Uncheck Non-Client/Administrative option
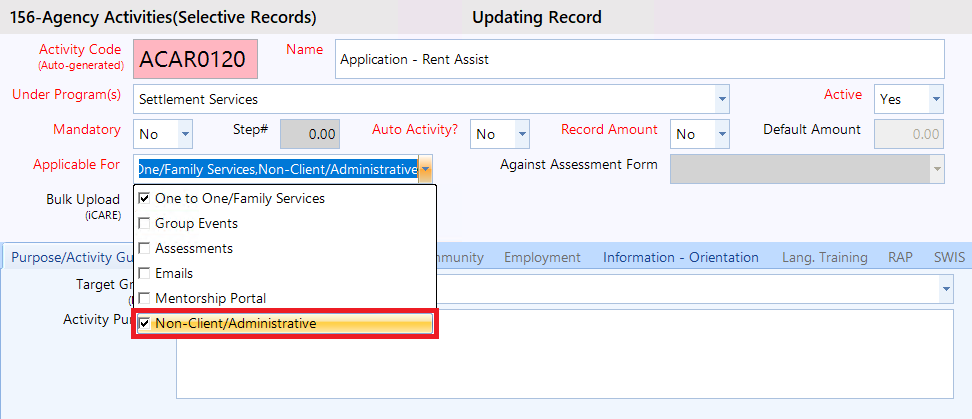 (145, 324)
